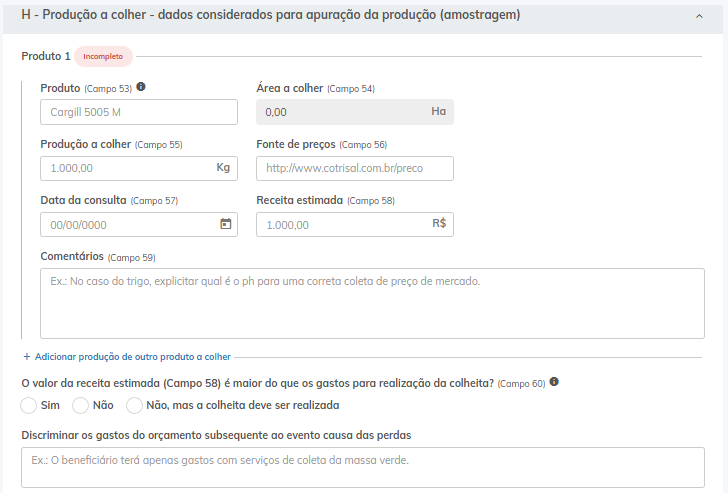Click the Discriminar os gastos text area
The image size is (728, 493).
pyautogui.click(x=362, y=467)
